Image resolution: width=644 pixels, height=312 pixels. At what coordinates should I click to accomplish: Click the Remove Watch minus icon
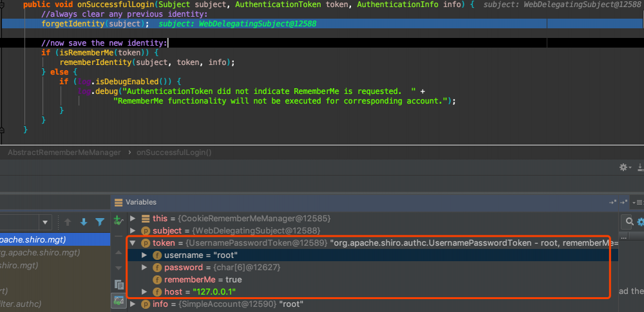click(x=118, y=237)
